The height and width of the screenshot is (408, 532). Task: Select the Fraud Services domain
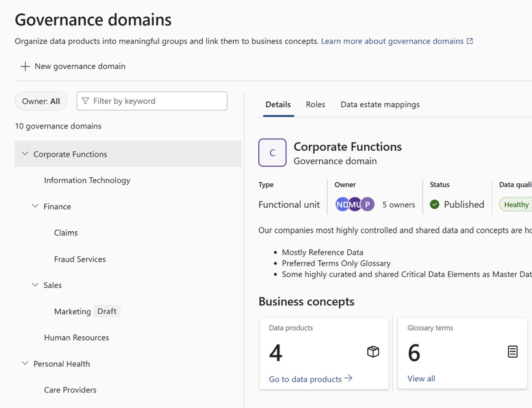point(80,259)
